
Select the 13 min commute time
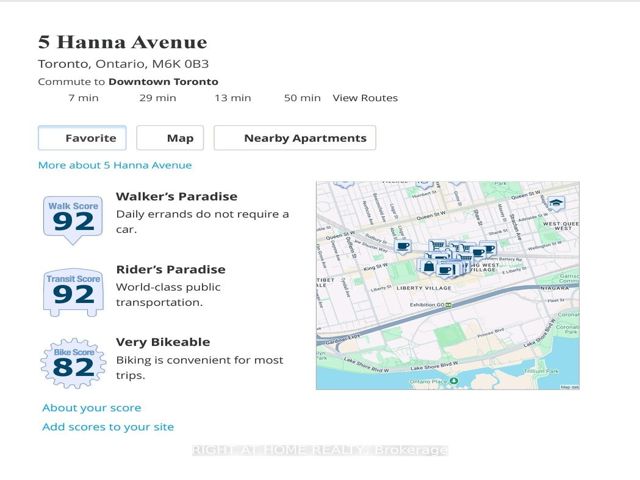pos(233,98)
